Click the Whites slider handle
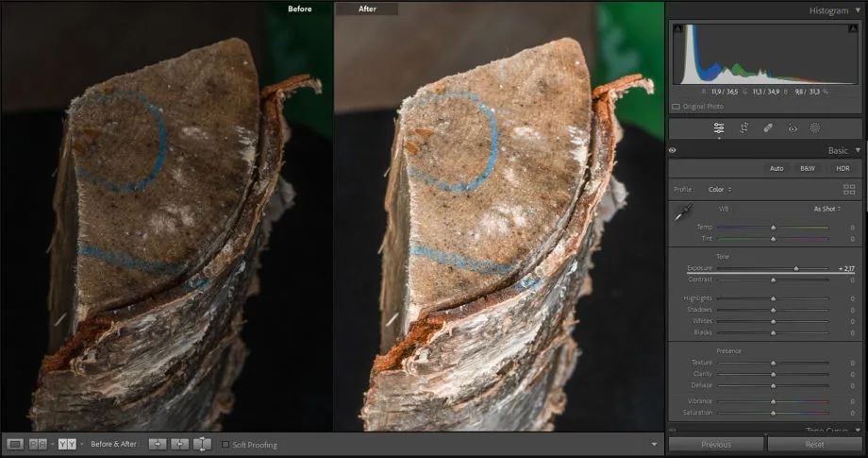 (x=774, y=321)
